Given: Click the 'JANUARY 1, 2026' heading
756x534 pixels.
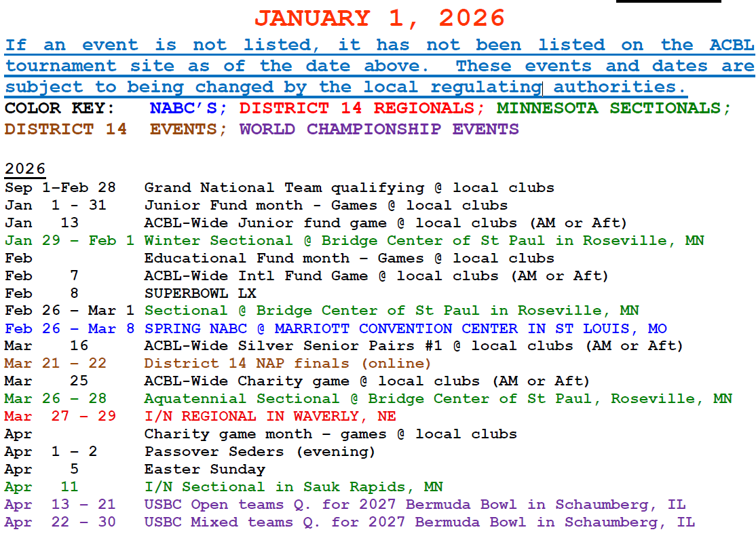Looking at the screenshot, I should point(379,19).
